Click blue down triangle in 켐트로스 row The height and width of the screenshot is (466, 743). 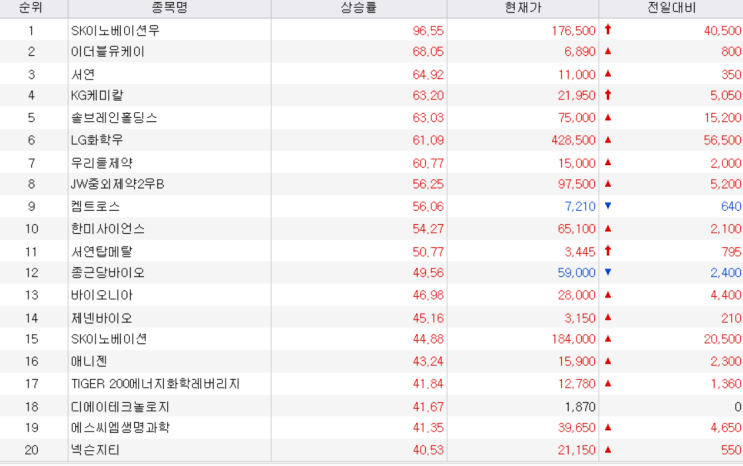click(608, 206)
